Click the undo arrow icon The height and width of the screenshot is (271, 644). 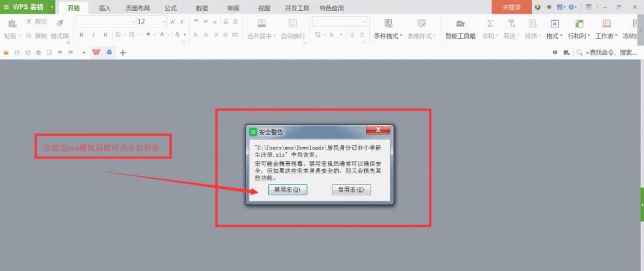click(x=60, y=52)
